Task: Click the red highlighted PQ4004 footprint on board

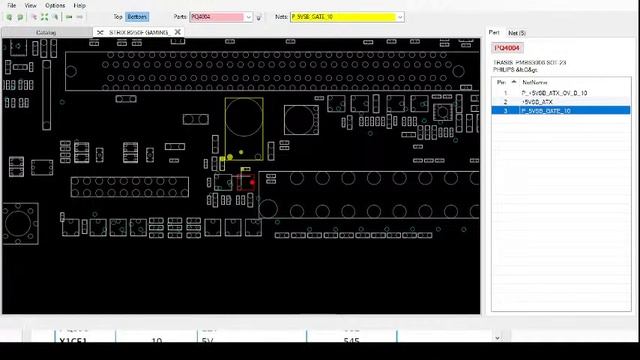Action: click(246, 182)
